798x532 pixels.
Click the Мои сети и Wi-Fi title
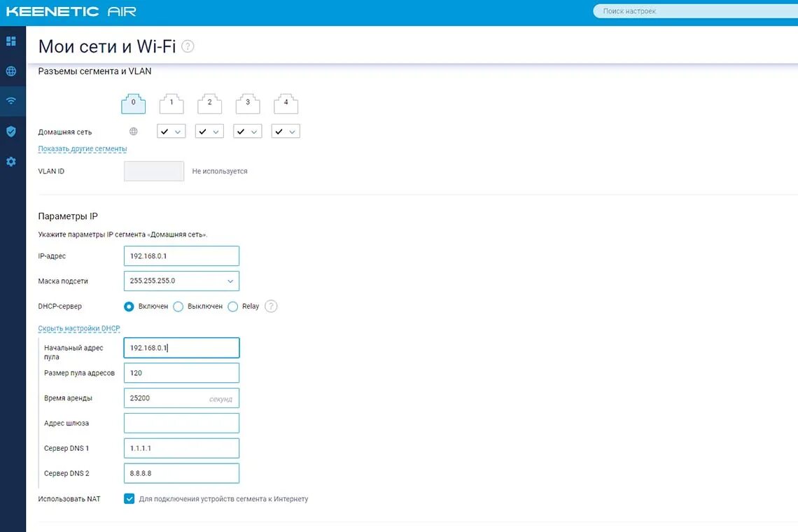pos(107,46)
